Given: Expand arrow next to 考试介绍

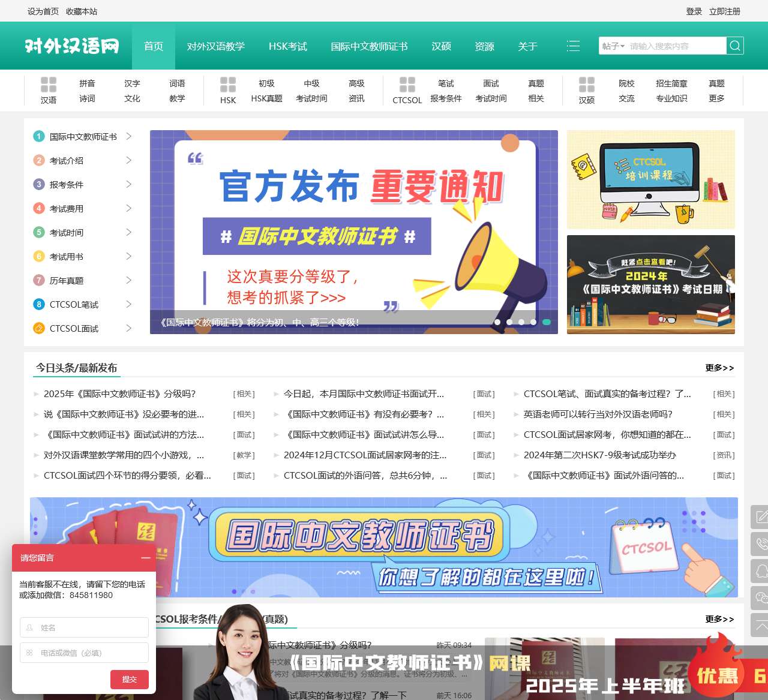Looking at the screenshot, I should [x=128, y=160].
